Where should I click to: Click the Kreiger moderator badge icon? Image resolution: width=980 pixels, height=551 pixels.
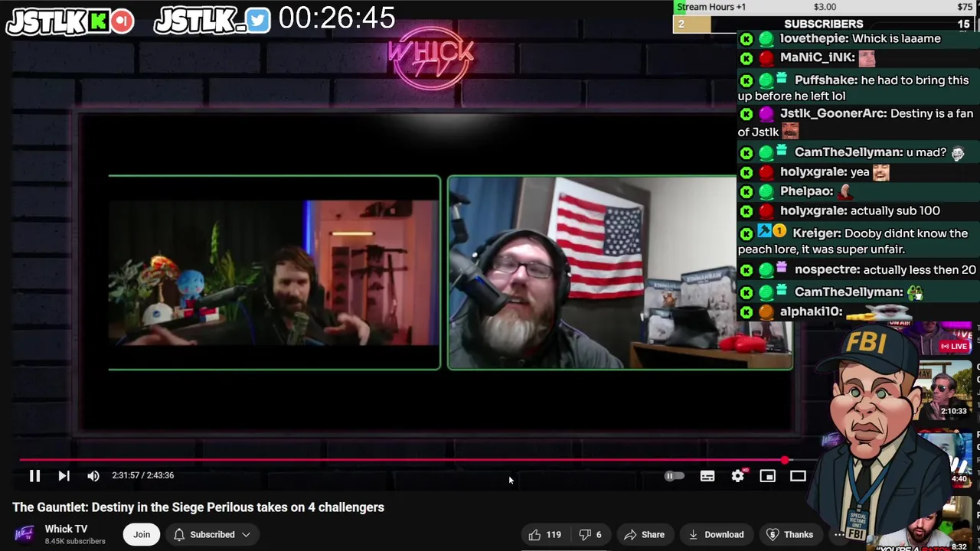764,231
